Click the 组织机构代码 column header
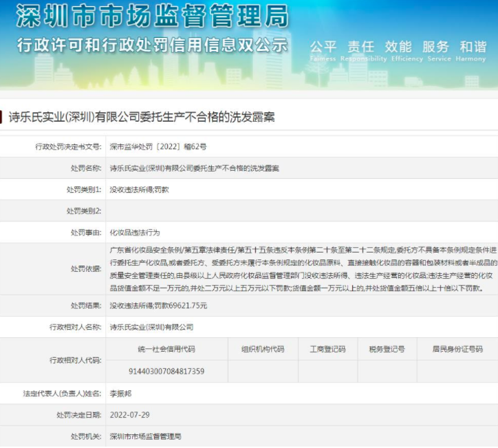Screen dimensions: 498x448 [x=263, y=349]
